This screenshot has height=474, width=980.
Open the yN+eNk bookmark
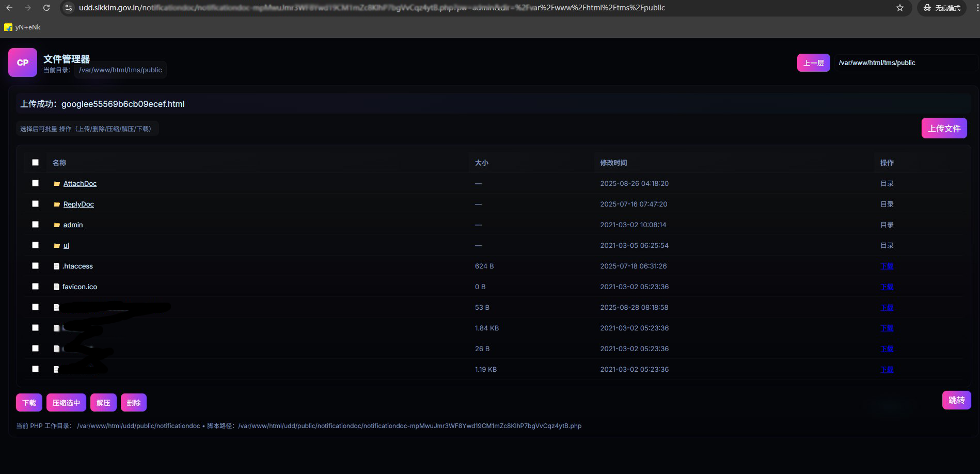[x=22, y=27]
